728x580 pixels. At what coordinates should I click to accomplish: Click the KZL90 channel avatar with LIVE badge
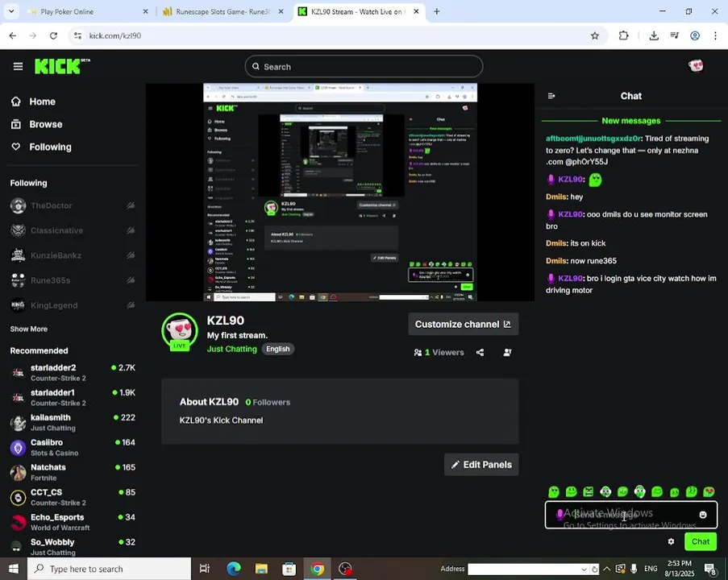click(x=180, y=332)
